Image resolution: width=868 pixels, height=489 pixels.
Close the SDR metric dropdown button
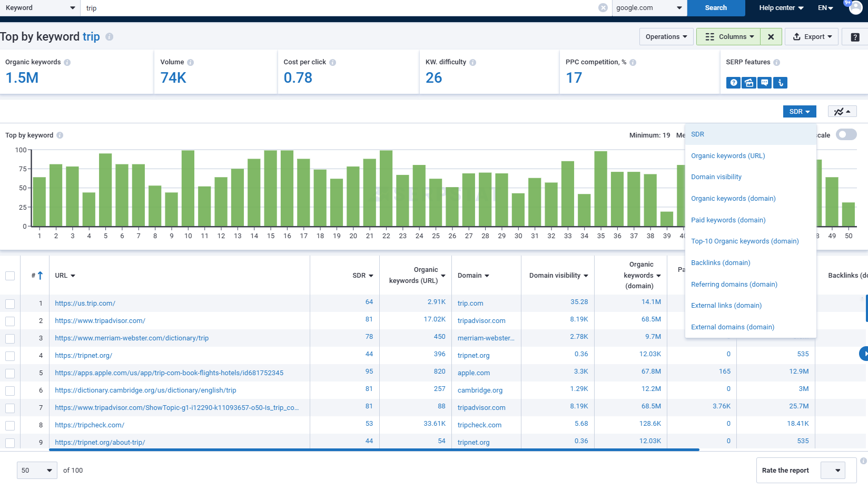click(x=800, y=112)
